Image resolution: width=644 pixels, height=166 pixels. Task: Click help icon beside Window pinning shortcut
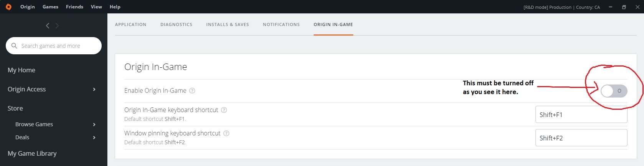[226, 133]
